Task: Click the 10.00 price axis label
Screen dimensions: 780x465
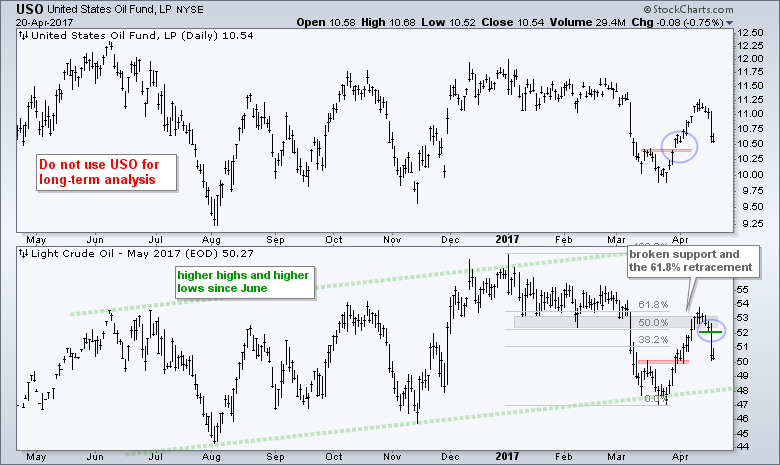Action: [x=750, y=175]
